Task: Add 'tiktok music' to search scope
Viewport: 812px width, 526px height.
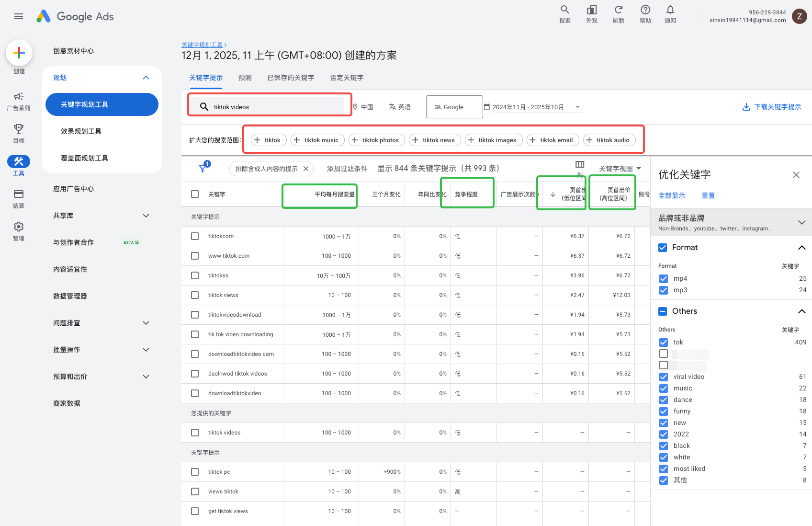Action: (x=317, y=140)
